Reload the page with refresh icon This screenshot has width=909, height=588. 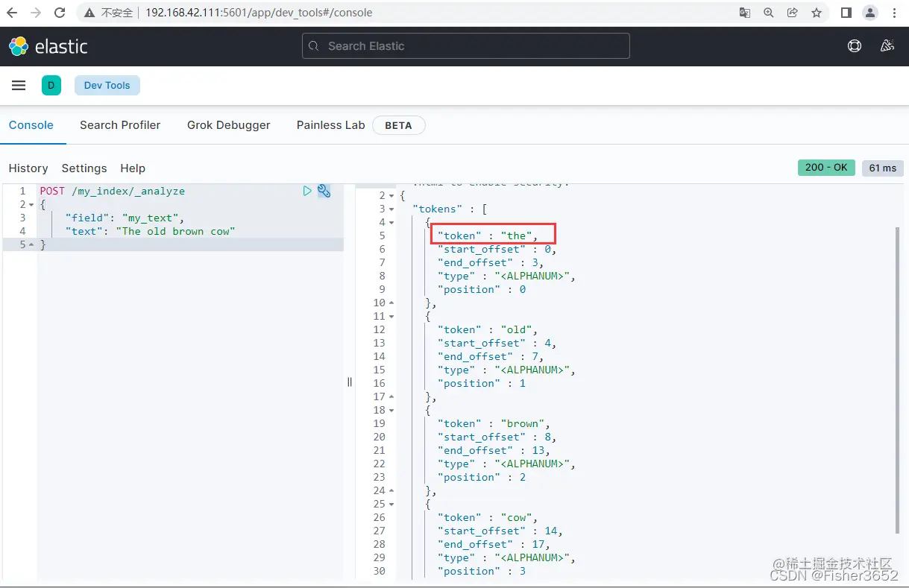60,13
